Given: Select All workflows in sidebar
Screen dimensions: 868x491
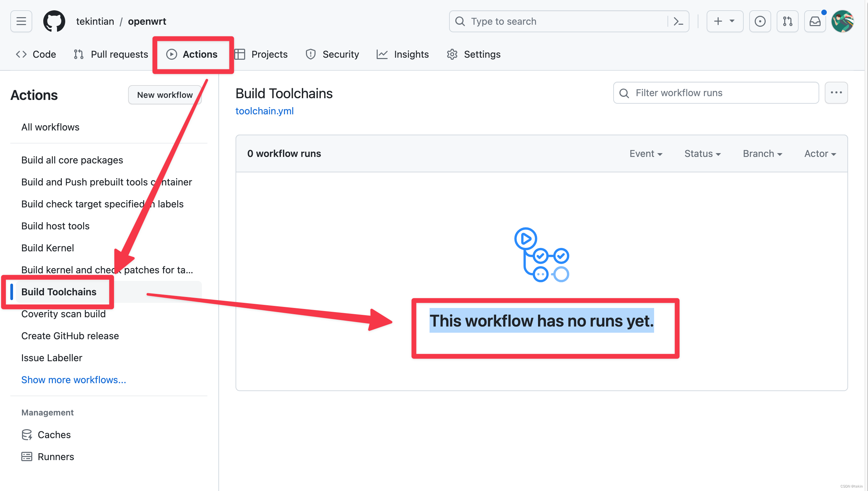Looking at the screenshot, I should [109, 127].
